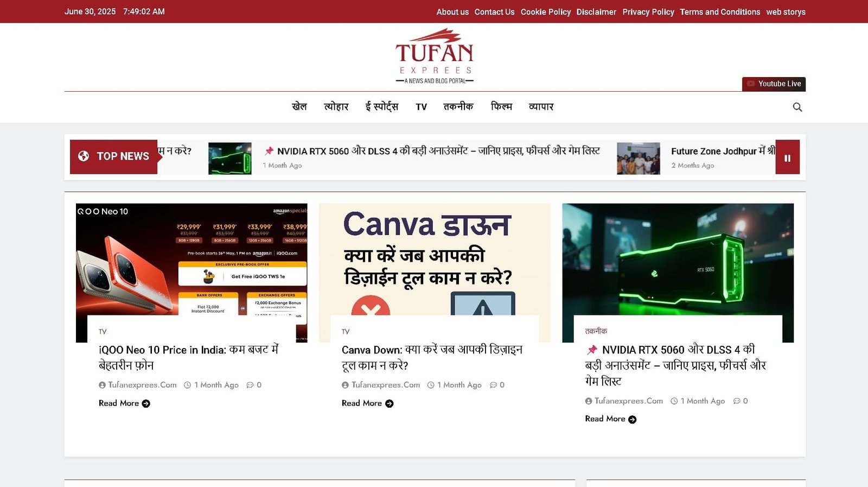
Task: Click arrow icon beside iQOO Read More
Action: coord(146,403)
